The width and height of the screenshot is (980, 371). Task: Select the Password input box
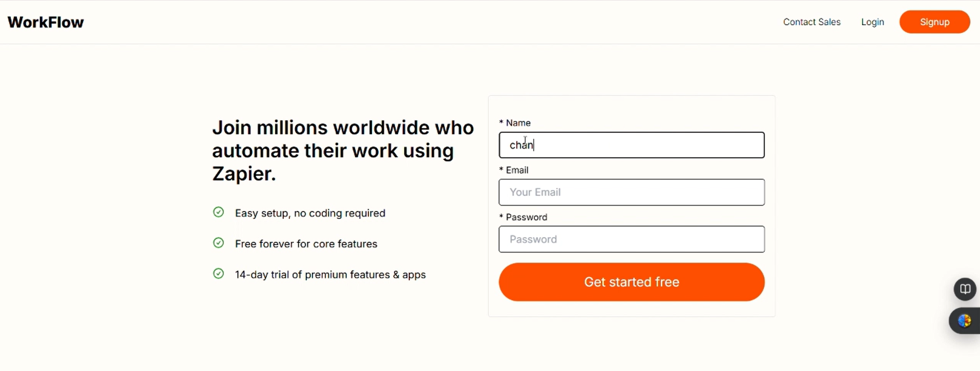pyautogui.click(x=631, y=239)
